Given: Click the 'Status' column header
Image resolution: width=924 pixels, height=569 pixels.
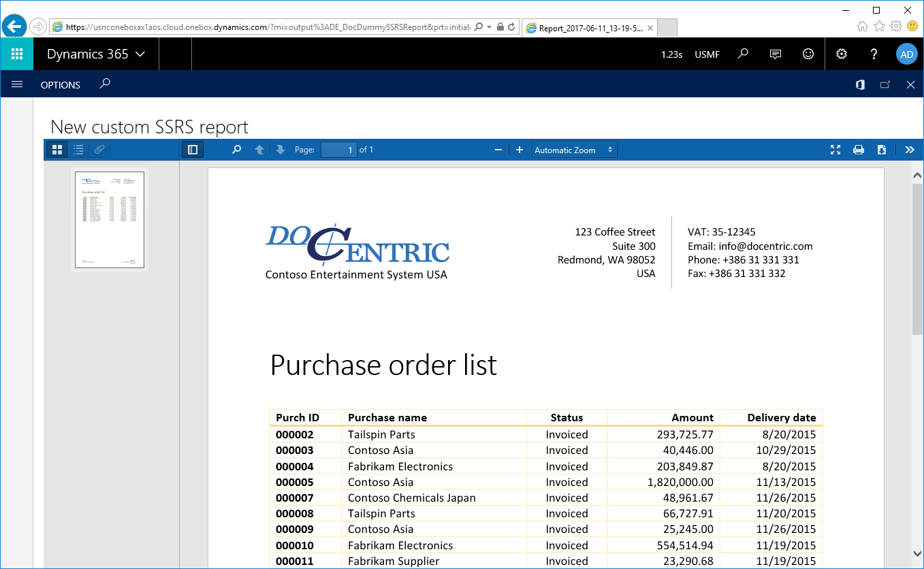Looking at the screenshot, I should point(567,417).
